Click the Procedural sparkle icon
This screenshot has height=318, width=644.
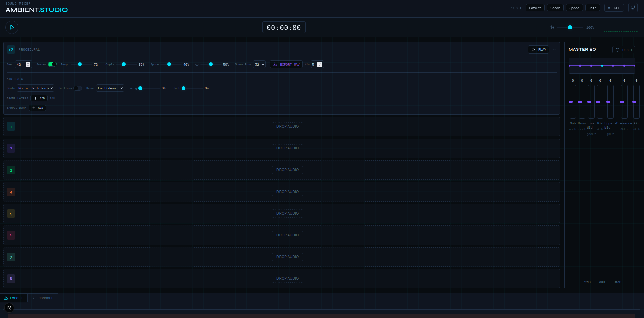(11, 49)
